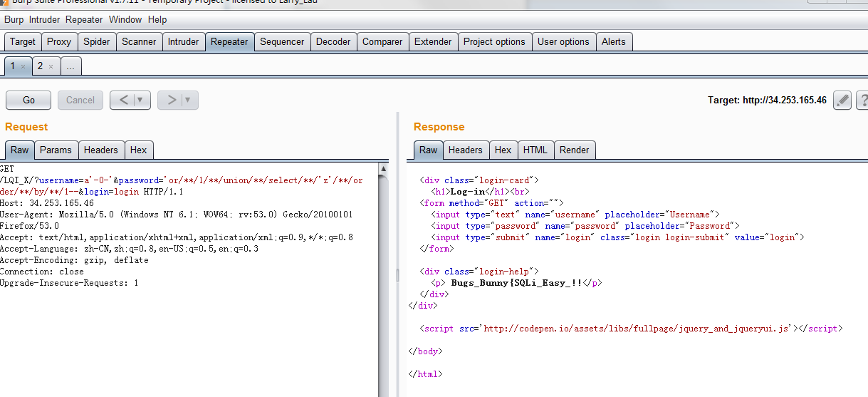Open help with the question mark icon
The image size is (868, 397).
pyautogui.click(x=862, y=100)
